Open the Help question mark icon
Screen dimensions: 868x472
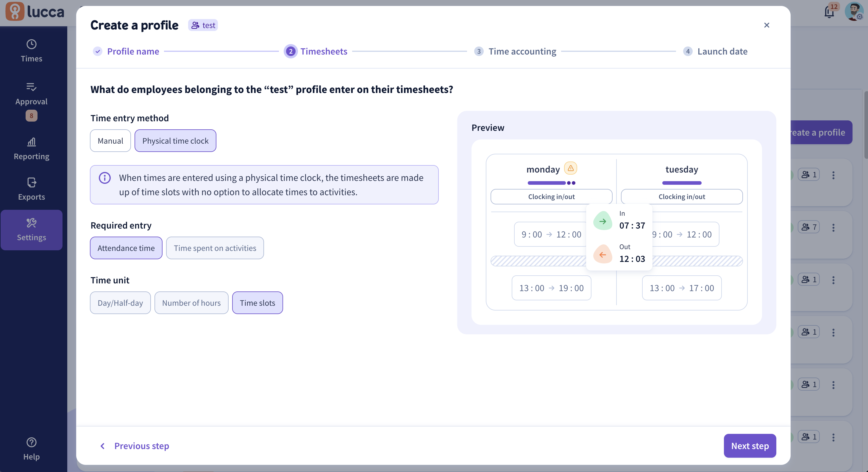pyautogui.click(x=31, y=442)
